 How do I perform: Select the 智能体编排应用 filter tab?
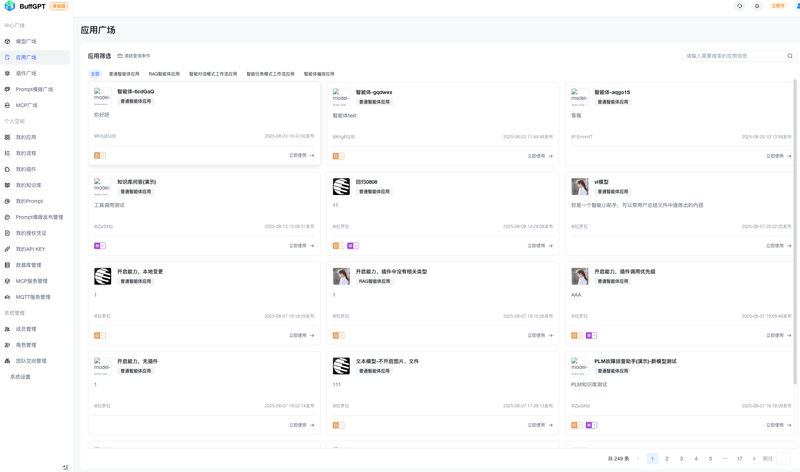pyautogui.click(x=319, y=74)
